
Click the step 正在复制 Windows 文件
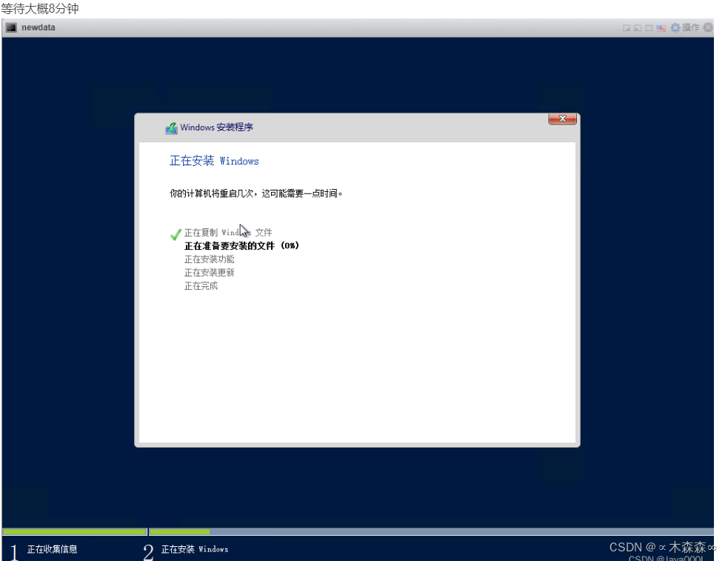click(228, 232)
